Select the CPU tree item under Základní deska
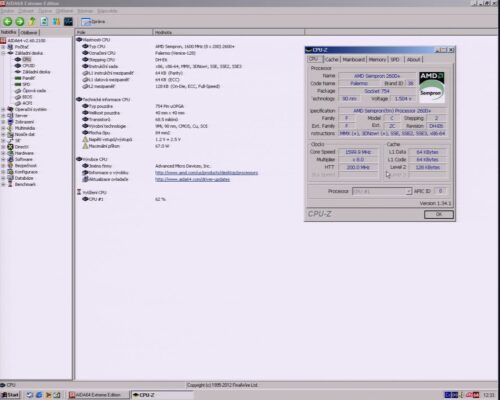This screenshot has height=400, width=500. click(x=27, y=59)
